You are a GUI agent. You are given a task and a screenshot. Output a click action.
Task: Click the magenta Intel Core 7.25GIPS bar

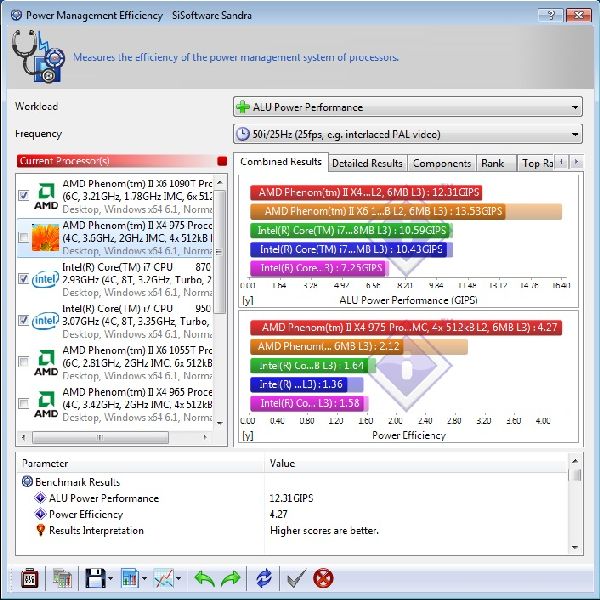(x=320, y=268)
